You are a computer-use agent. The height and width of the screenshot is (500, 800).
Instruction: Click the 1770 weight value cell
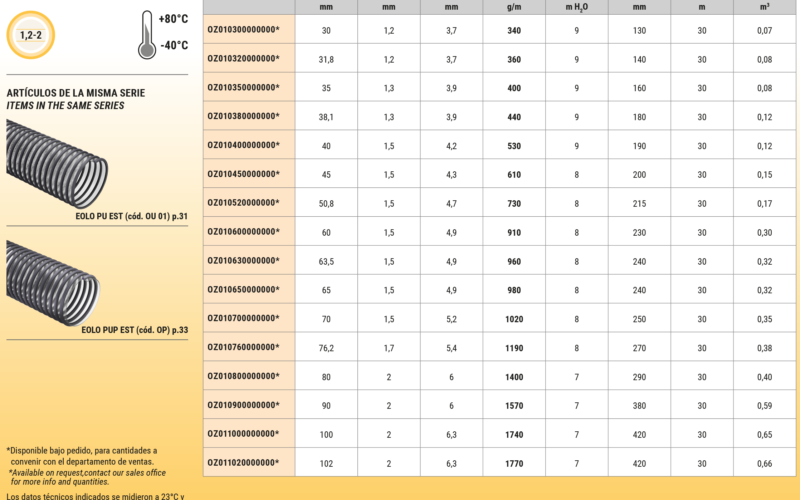click(x=514, y=463)
